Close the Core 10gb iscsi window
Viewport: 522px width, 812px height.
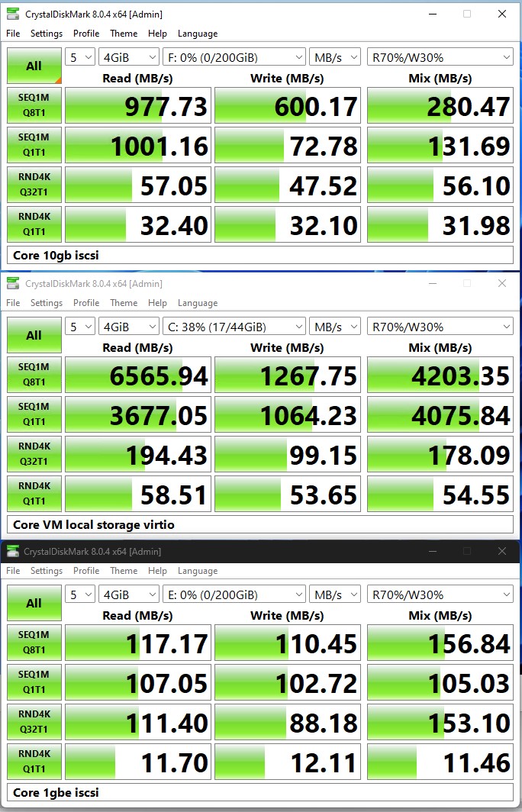(502, 14)
